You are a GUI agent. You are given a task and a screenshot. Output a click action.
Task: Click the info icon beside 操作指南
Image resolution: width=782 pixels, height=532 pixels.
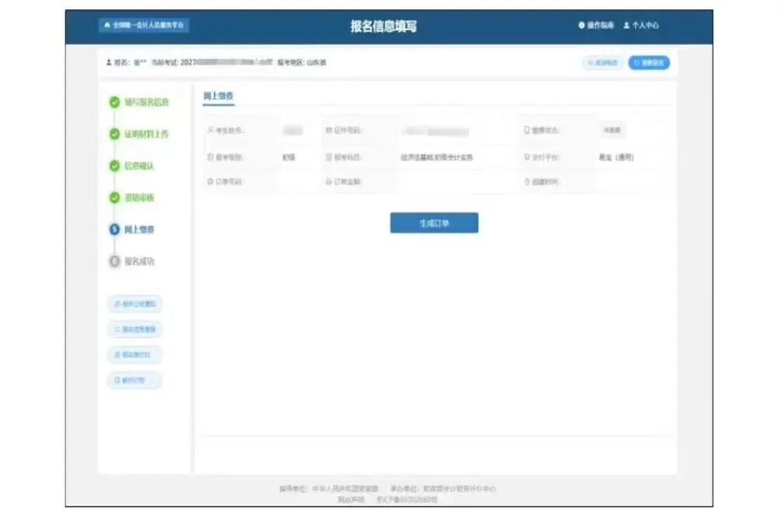tap(581, 26)
